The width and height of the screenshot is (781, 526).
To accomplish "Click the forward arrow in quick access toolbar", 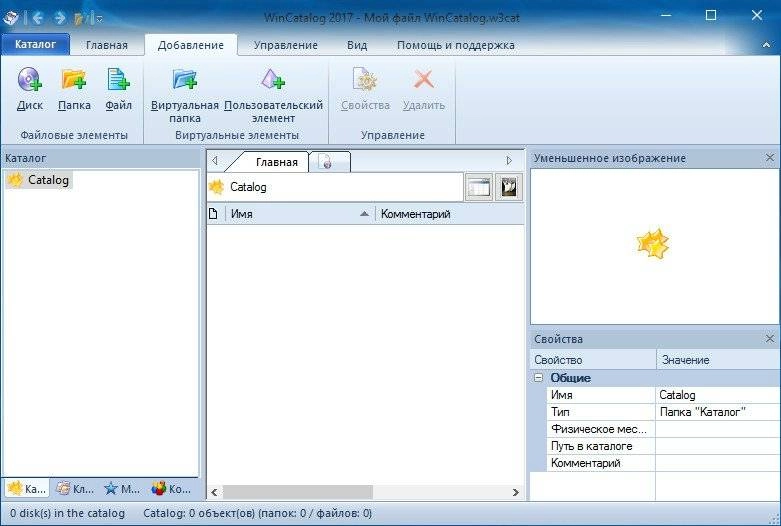I will click(60, 18).
